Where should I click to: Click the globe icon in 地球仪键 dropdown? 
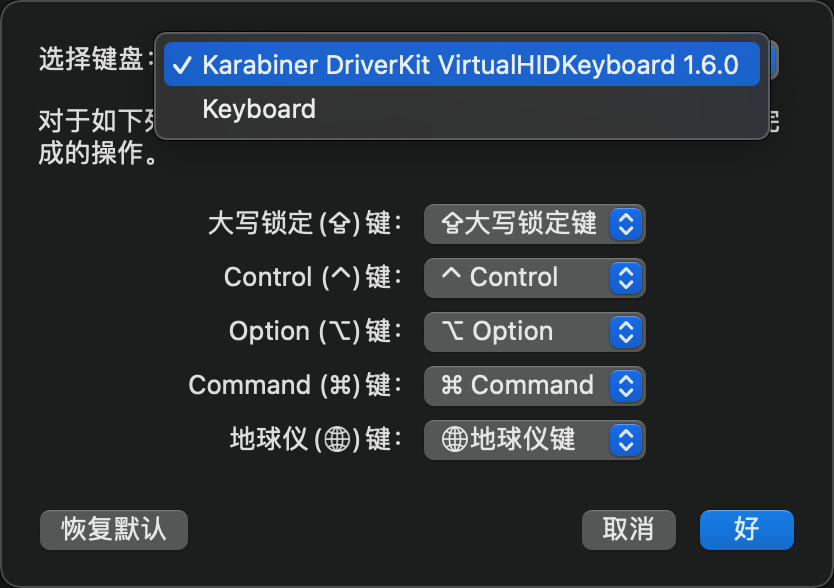(455, 440)
